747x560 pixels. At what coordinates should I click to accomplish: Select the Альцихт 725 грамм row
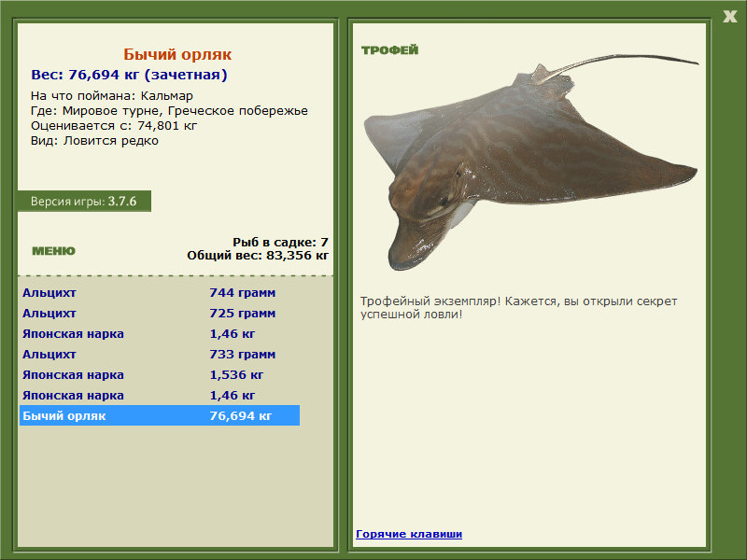[x=159, y=313]
